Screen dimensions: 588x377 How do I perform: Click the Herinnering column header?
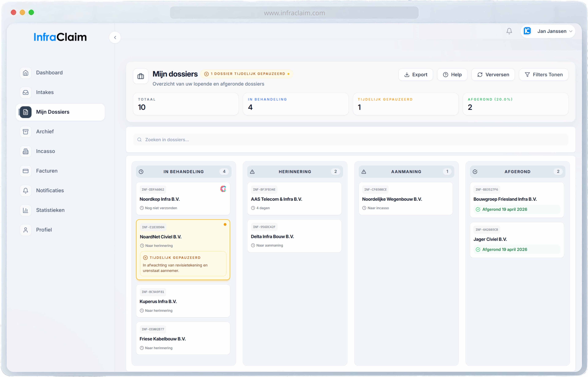(x=295, y=172)
